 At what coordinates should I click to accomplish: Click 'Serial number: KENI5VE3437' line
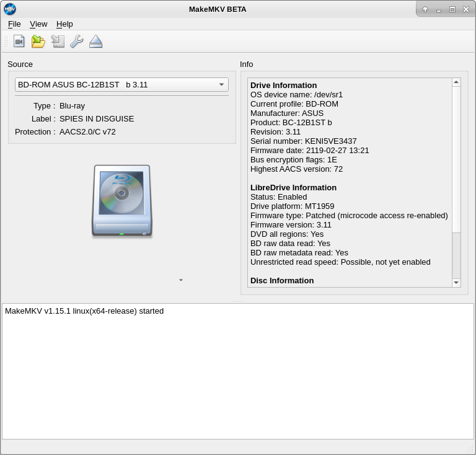[x=304, y=141]
